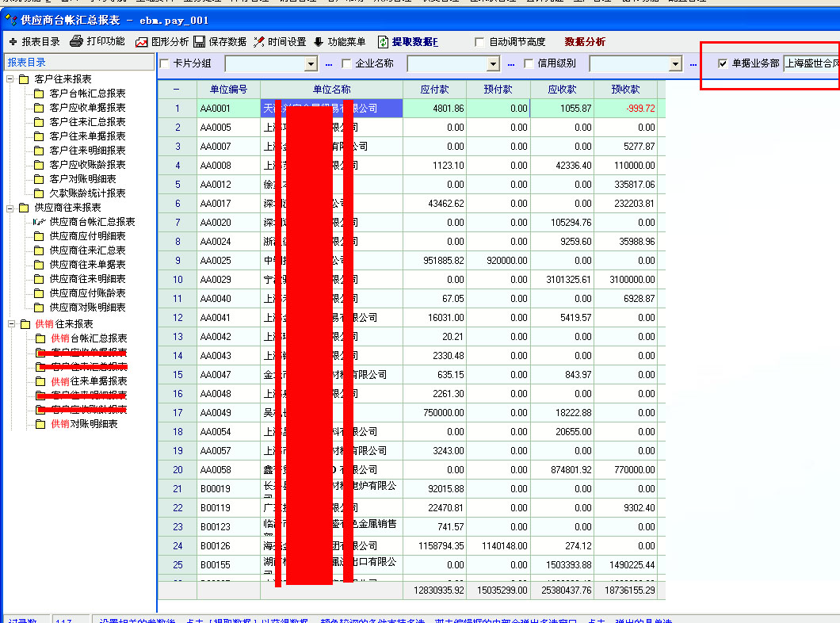Open the 卡片分组 dropdown arrow
Image resolution: width=840 pixels, height=623 pixels.
click(x=311, y=63)
